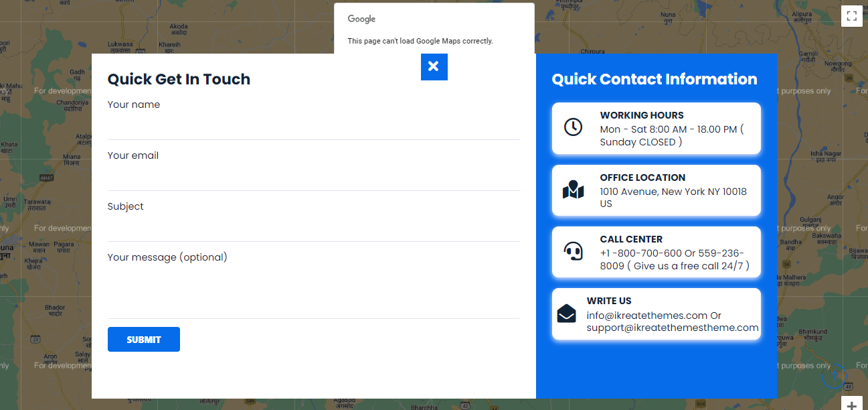This screenshot has height=410, width=868.
Task: Click the info@ikreatethemes.com email address
Action: (x=647, y=316)
